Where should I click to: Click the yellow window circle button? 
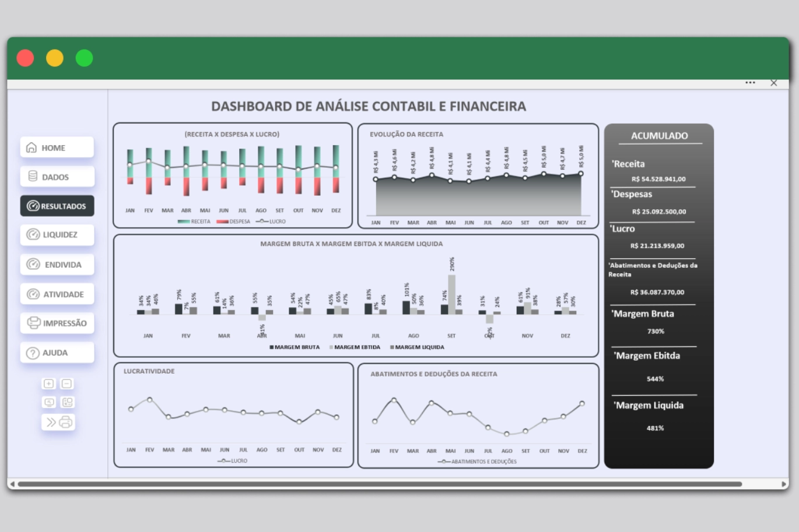point(55,58)
